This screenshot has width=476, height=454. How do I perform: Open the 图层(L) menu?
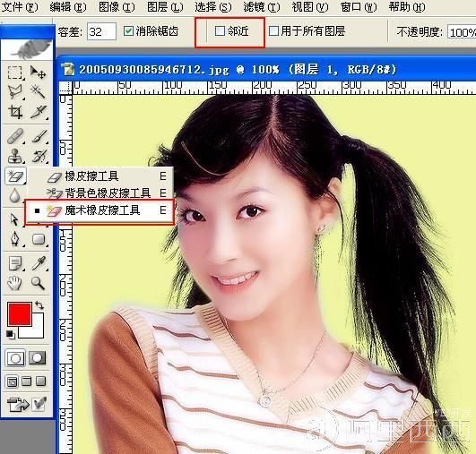[165, 7]
